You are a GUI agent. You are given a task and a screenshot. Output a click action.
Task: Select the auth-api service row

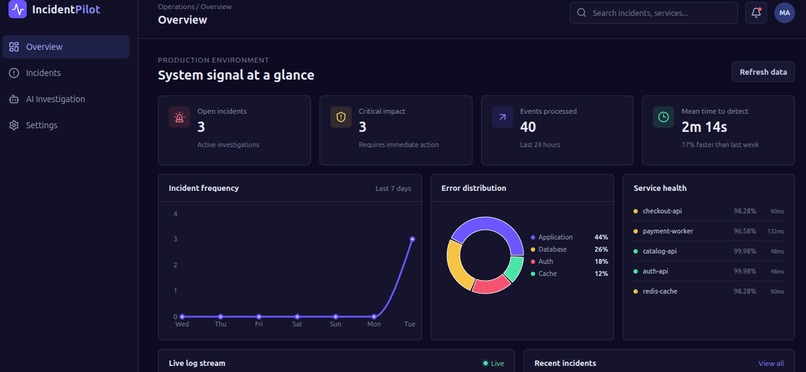709,271
